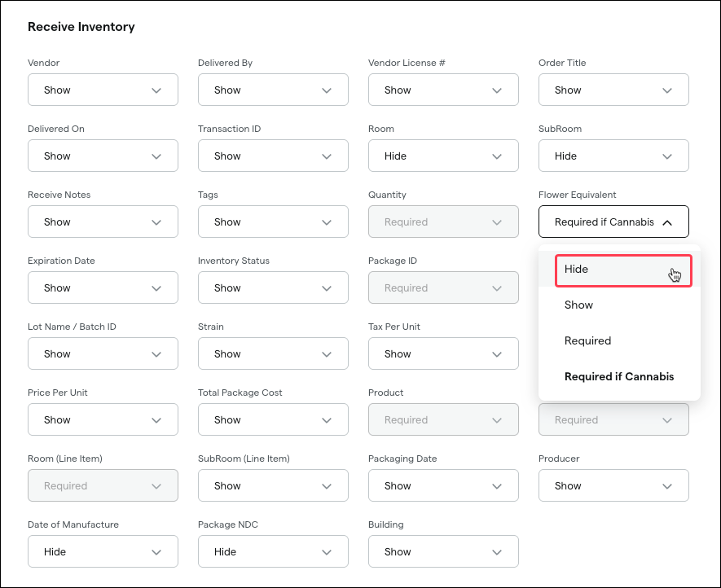The image size is (721, 588).
Task: Open the Expiration Date dropdown
Action: click(103, 287)
